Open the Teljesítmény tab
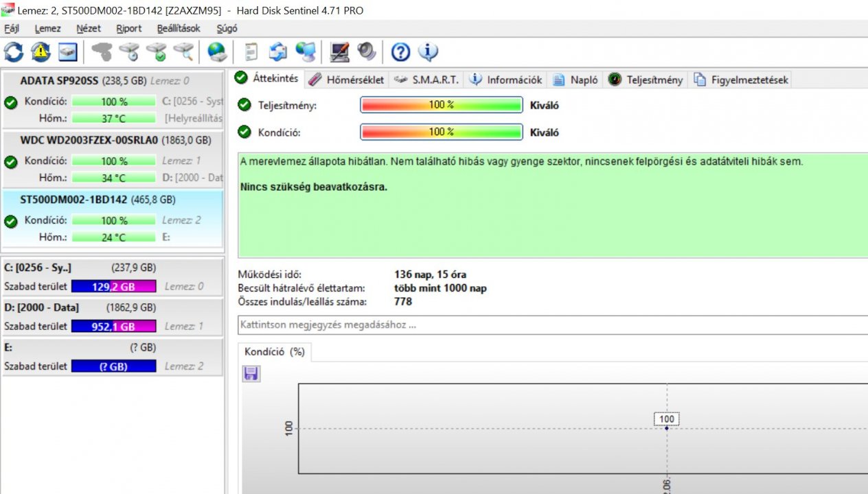The image size is (868, 494). [x=646, y=80]
